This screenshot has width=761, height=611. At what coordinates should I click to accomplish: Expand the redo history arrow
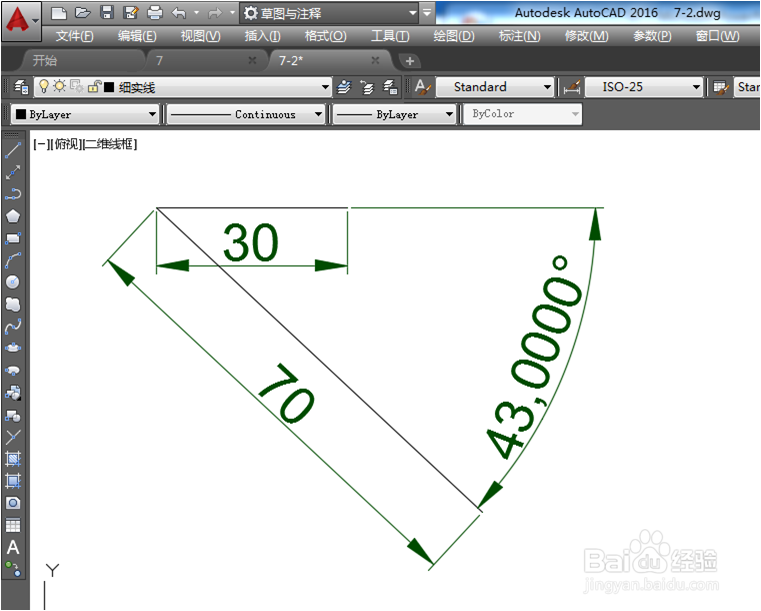tap(232, 13)
